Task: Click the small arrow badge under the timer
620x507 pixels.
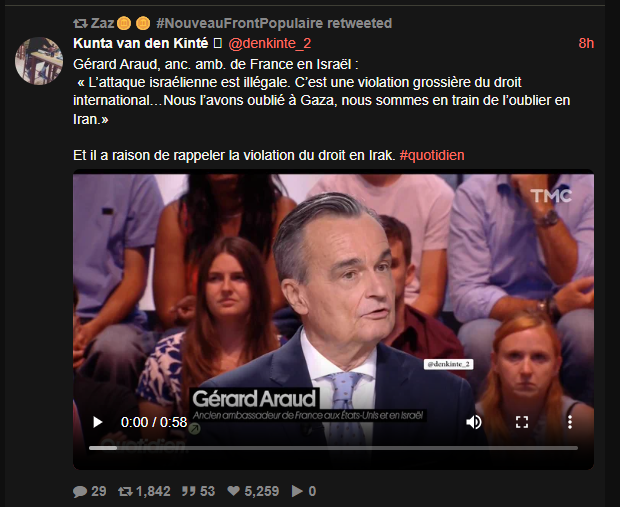Action: [194, 428]
